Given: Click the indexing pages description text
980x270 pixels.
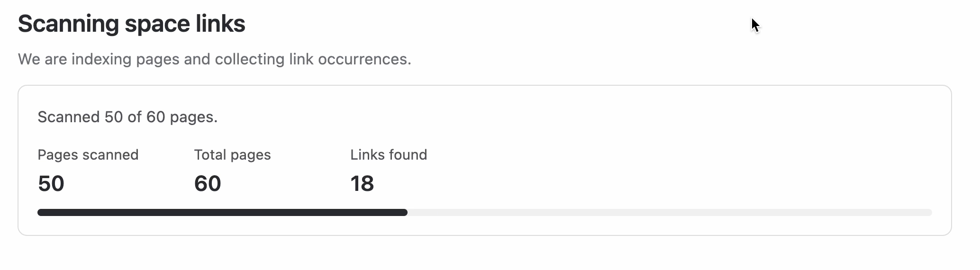Looking at the screenshot, I should (x=214, y=59).
